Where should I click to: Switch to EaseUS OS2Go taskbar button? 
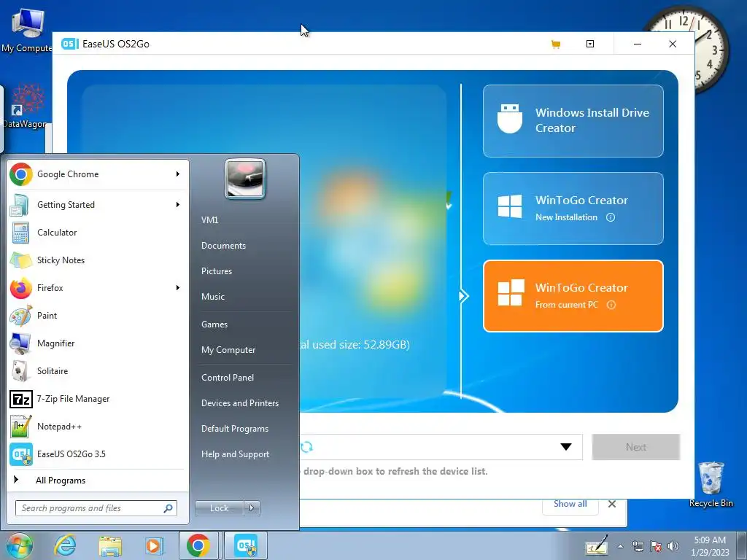(x=245, y=545)
